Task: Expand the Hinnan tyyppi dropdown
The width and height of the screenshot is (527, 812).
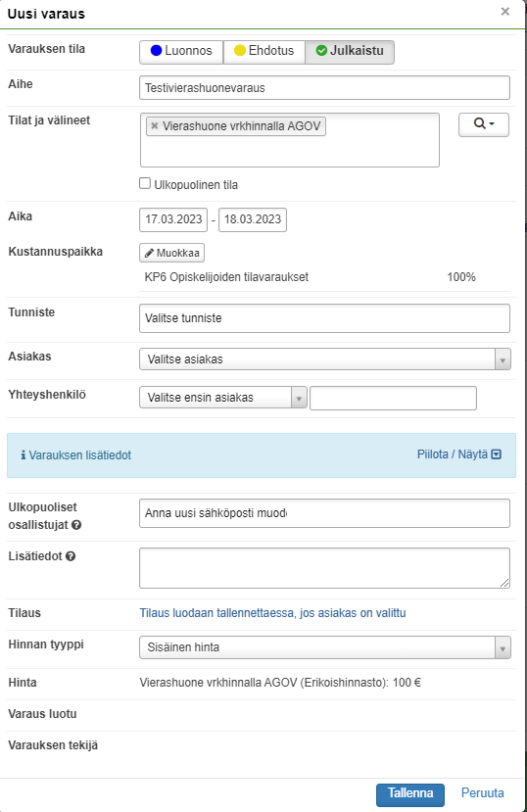Action: (x=325, y=647)
